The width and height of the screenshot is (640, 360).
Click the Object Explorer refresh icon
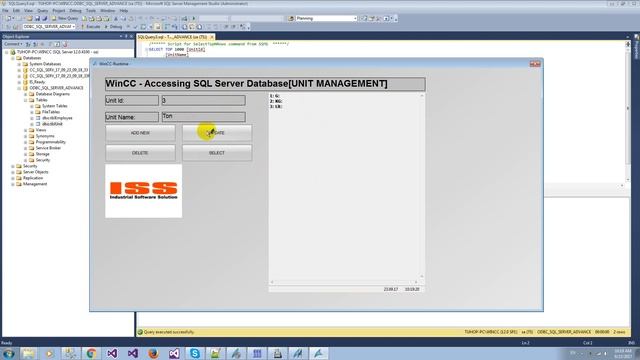click(x=57, y=44)
